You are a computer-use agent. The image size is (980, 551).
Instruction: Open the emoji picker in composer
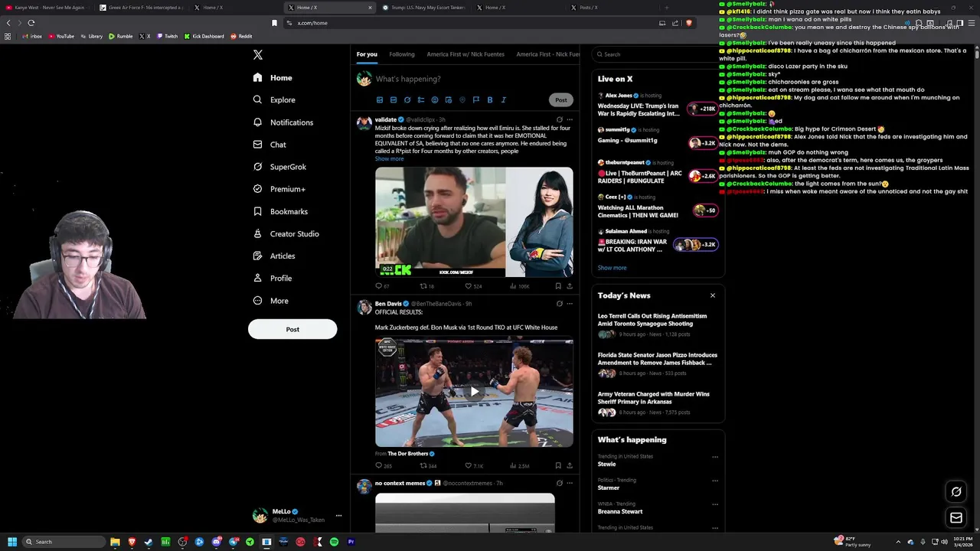click(x=435, y=99)
